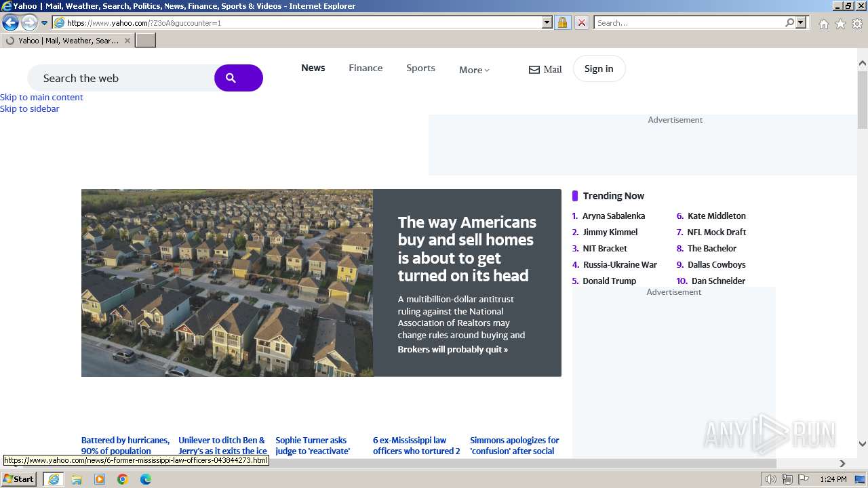Screen dimensions: 868x488
Task: Open the News navigation item
Action: coord(313,68)
